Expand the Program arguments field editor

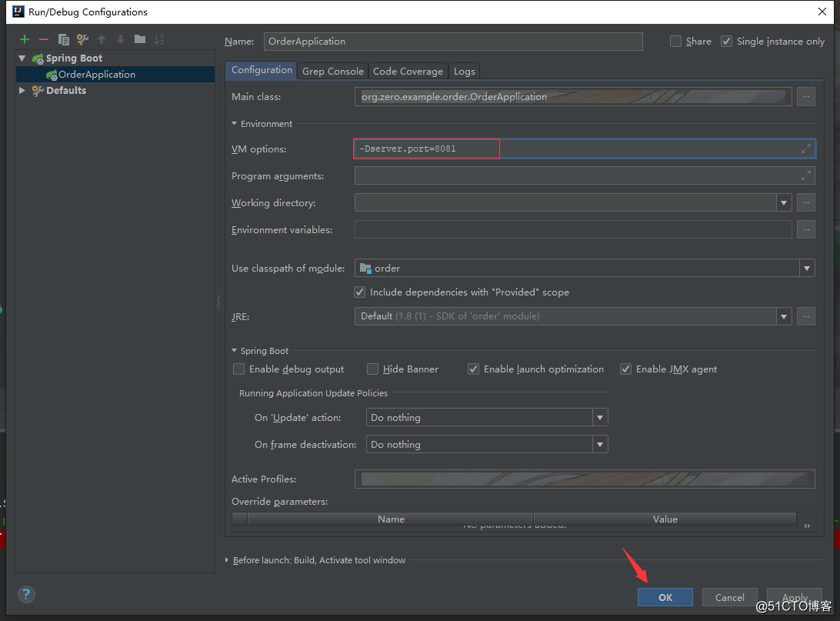pos(805,175)
